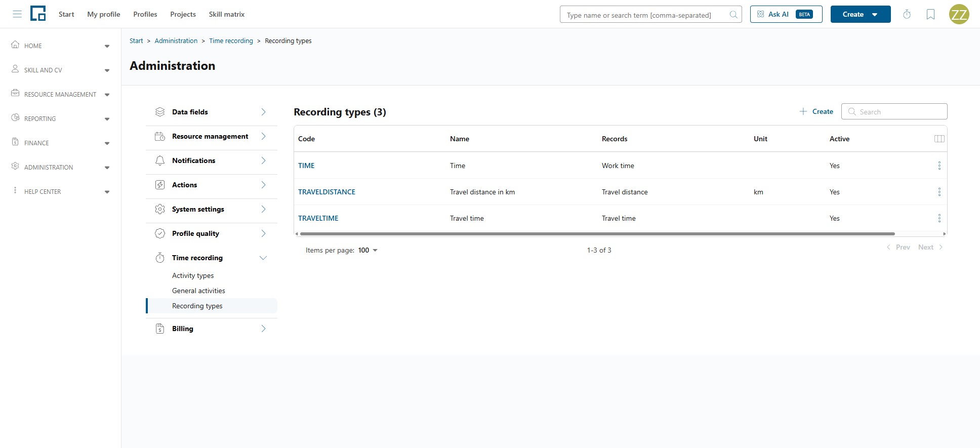Toggle the table column chooser icon

940,139
